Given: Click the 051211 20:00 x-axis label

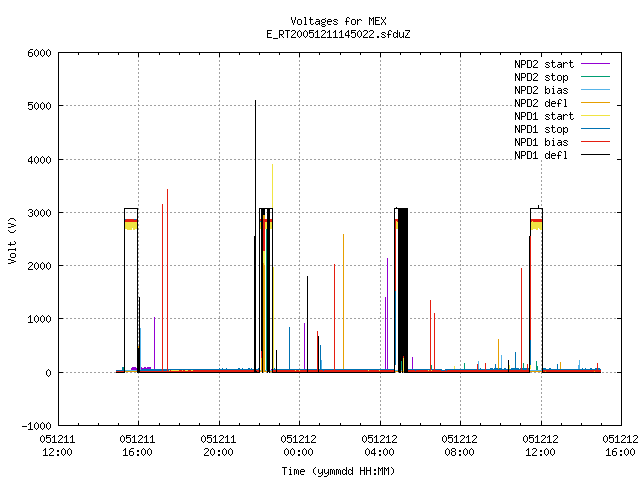Looking at the screenshot, I should coord(218,446).
